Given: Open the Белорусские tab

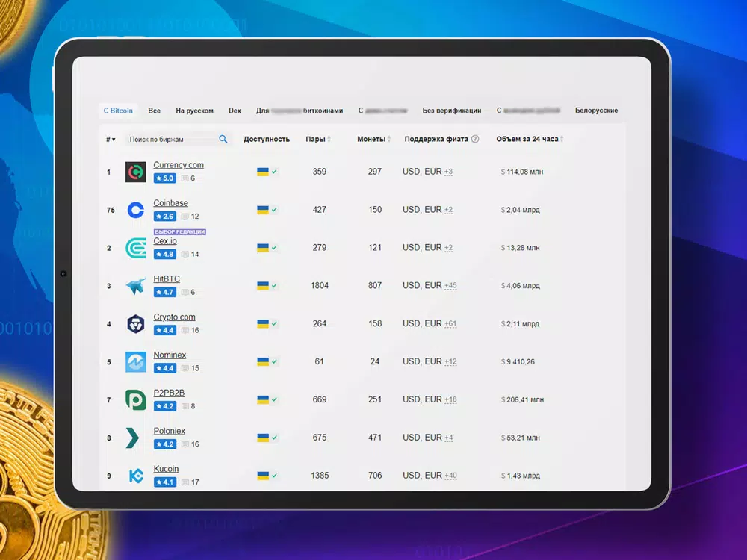Looking at the screenshot, I should 596,111.
